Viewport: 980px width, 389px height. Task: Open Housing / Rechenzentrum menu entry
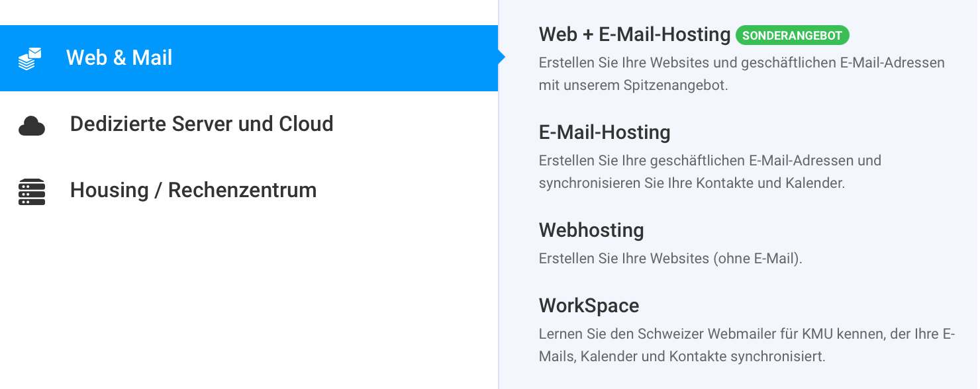click(193, 190)
